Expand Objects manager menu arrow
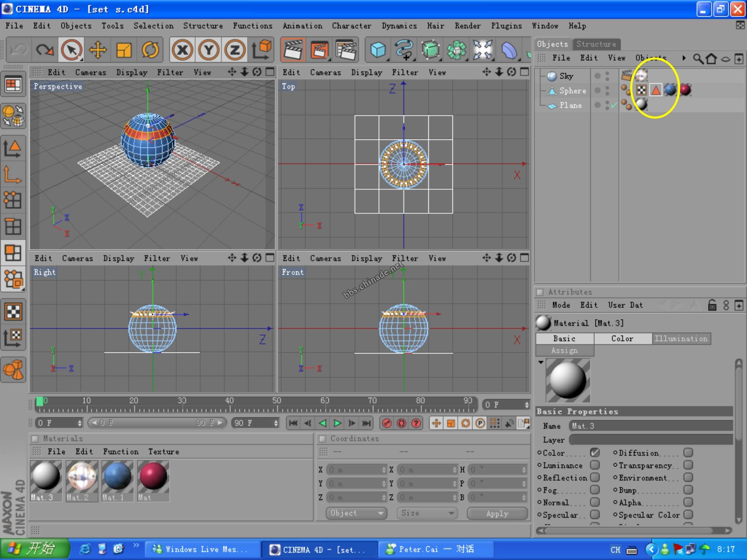Viewport: 747px width, 560px height. click(684, 58)
